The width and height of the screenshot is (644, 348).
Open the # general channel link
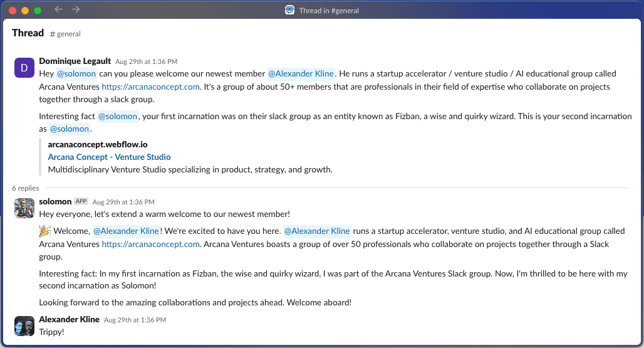pos(65,34)
